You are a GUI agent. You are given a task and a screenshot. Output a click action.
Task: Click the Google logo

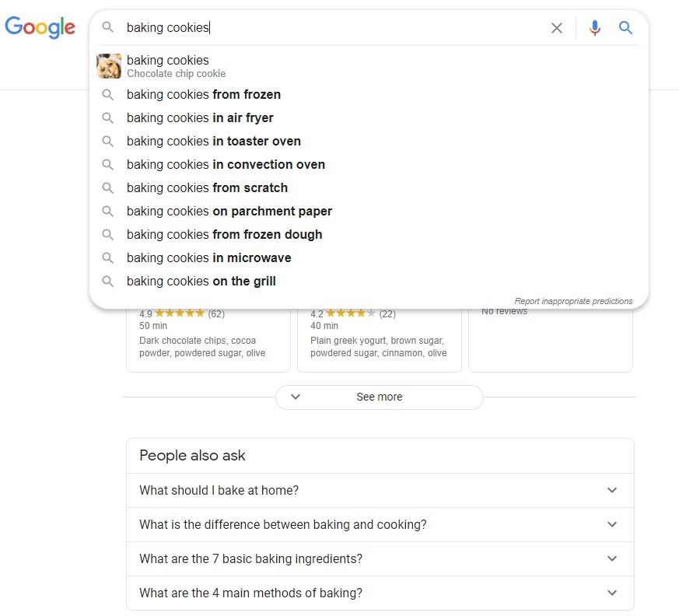point(40,27)
